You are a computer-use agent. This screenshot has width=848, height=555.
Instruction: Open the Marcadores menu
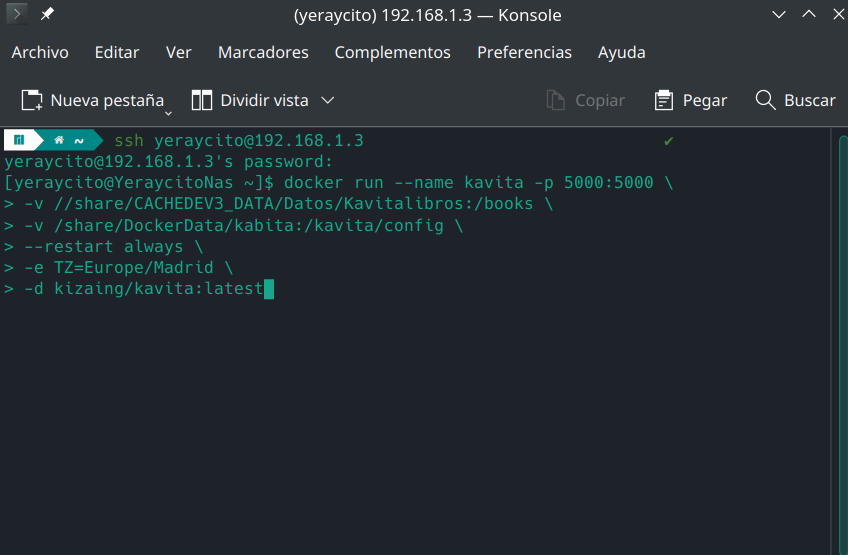263,52
